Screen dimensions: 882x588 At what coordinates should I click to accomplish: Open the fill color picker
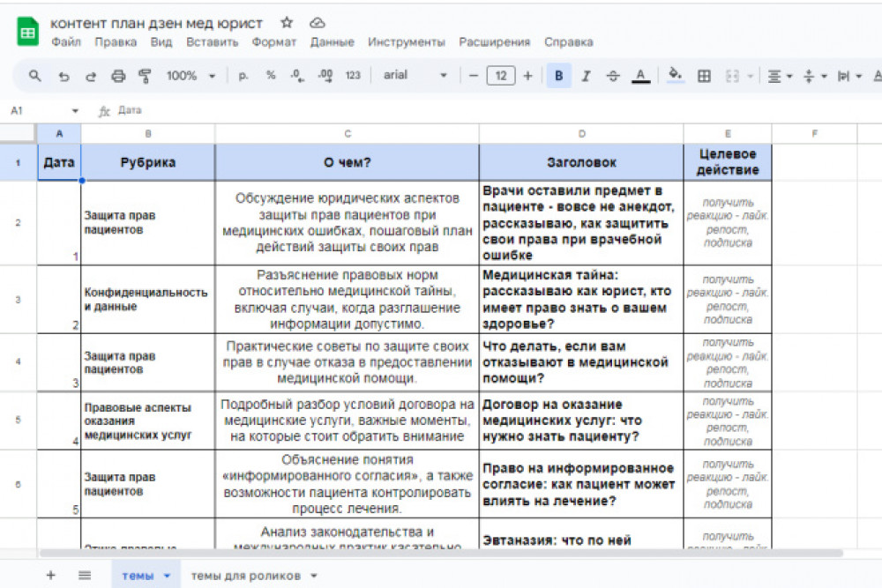click(675, 75)
